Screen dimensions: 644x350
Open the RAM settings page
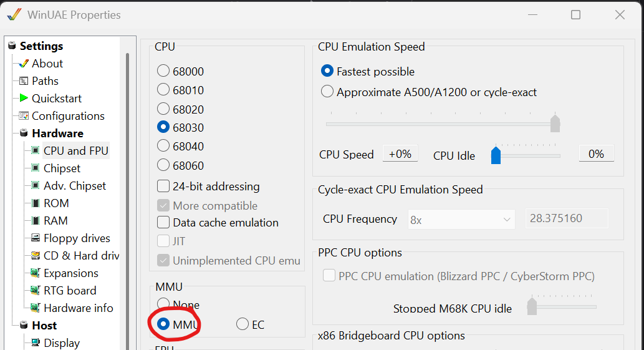coord(56,221)
